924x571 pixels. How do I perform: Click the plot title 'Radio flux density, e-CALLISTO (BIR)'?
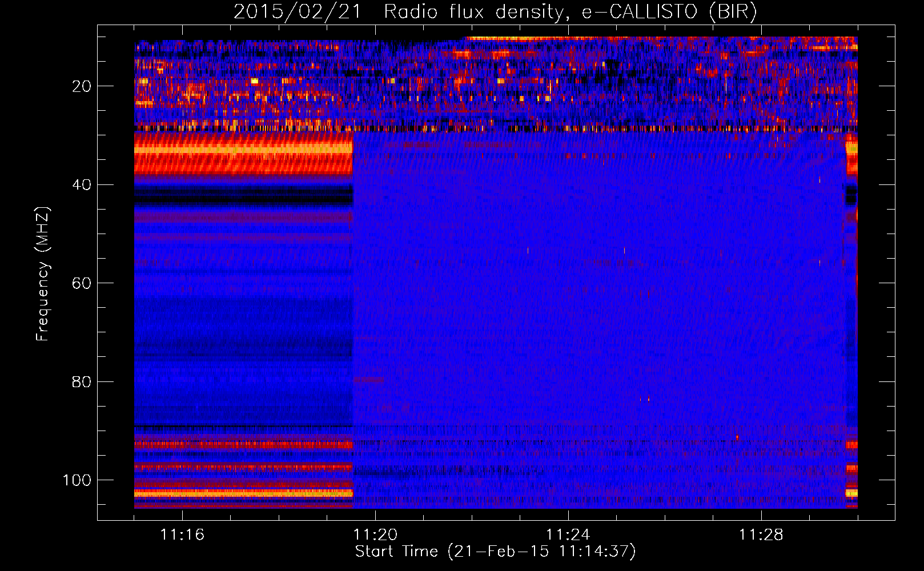point(571,12)
